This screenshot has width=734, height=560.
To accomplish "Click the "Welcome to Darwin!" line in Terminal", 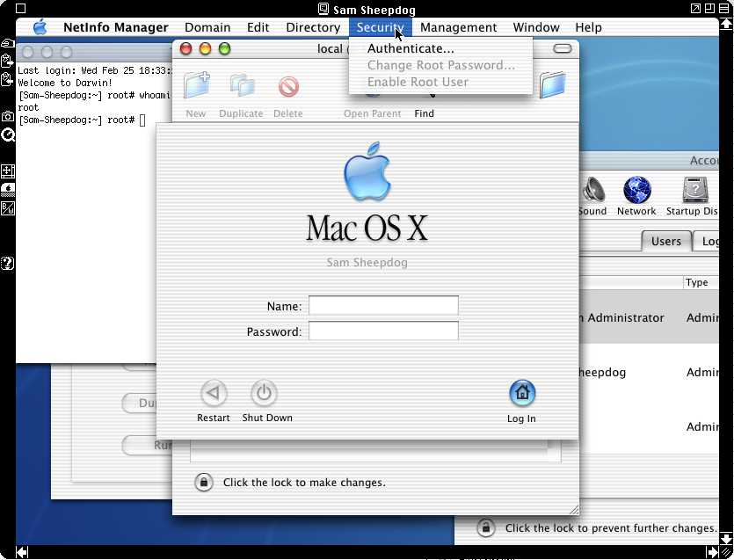I will click(x=65, y=83).
